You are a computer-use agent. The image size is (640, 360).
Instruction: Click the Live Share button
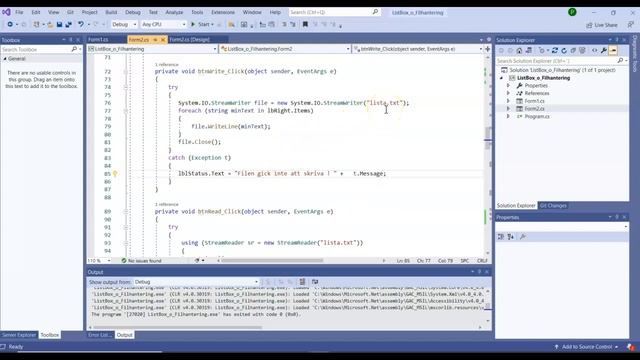[602, 25]
